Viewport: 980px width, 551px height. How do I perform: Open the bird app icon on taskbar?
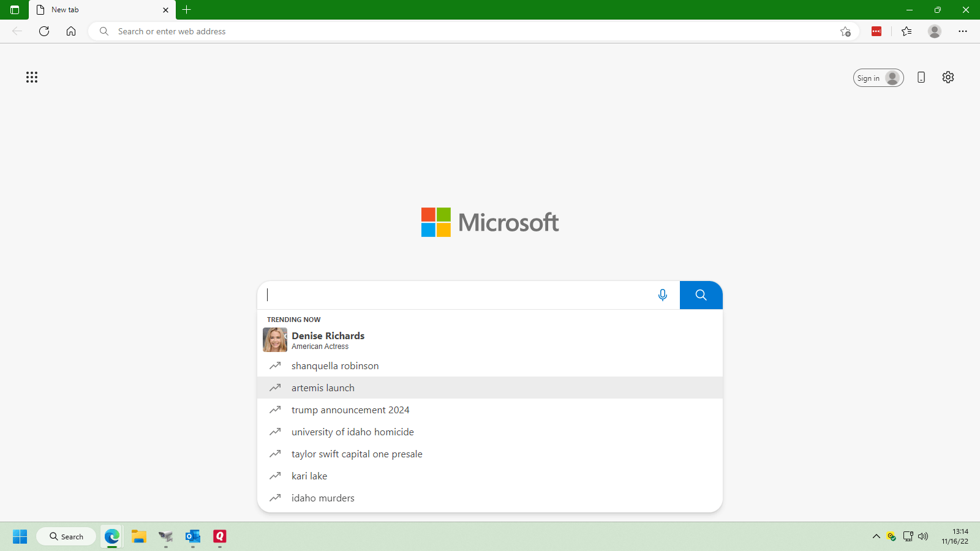(166, 536)
